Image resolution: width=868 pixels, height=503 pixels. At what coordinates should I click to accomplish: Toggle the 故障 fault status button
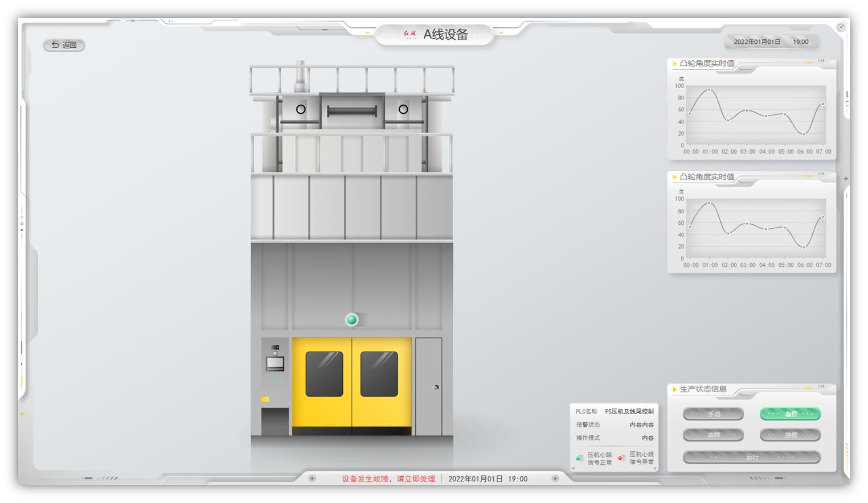[713, 435]
